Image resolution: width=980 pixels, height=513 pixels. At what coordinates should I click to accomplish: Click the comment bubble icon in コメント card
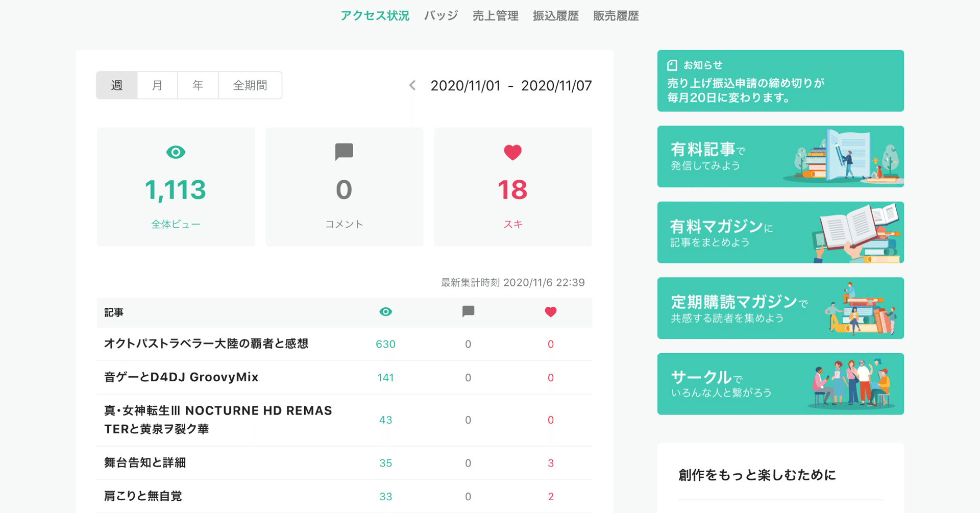(344, 152)
